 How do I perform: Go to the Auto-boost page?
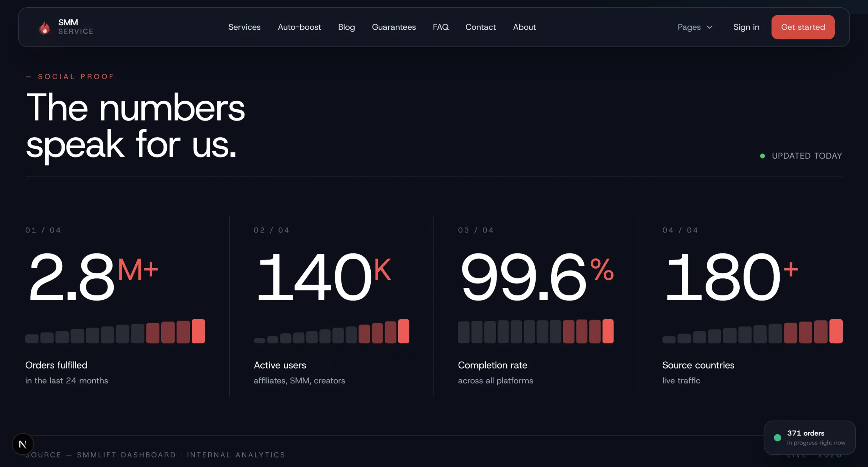click(299, 27)
